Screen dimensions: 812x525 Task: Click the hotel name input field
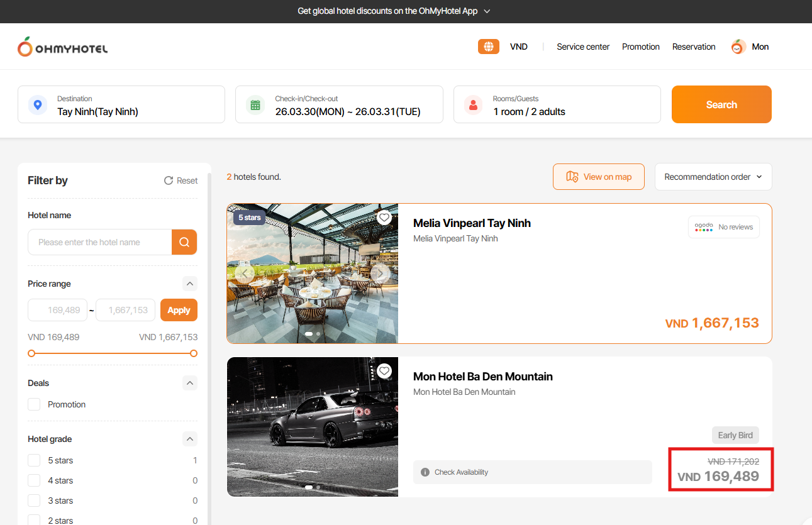pyautogui.click(x=99, y=242)
